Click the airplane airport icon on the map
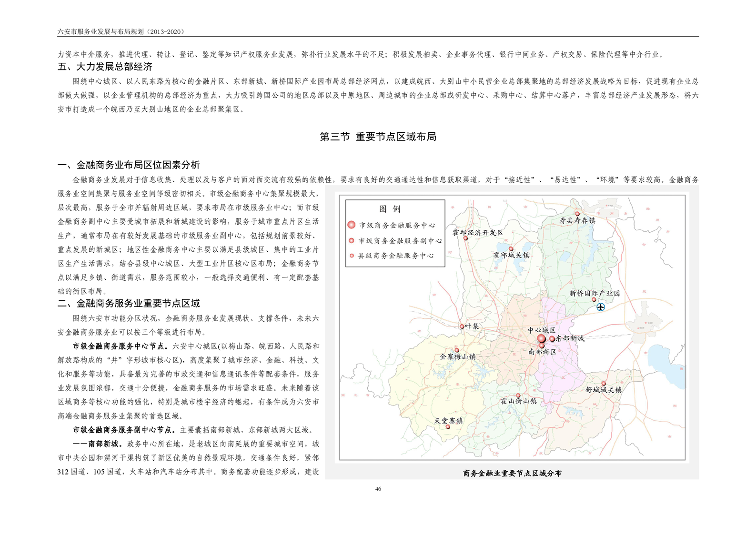The image size is (756, 534). [x=601, y=307]
